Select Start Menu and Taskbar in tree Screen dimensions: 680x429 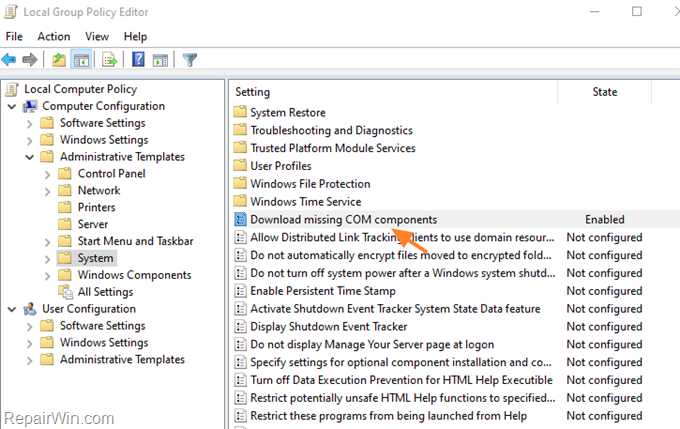tap(135, 241)
